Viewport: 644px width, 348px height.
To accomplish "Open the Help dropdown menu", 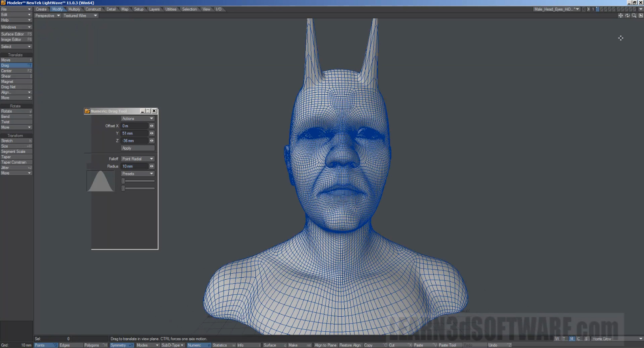I will (x=16, y=20).
